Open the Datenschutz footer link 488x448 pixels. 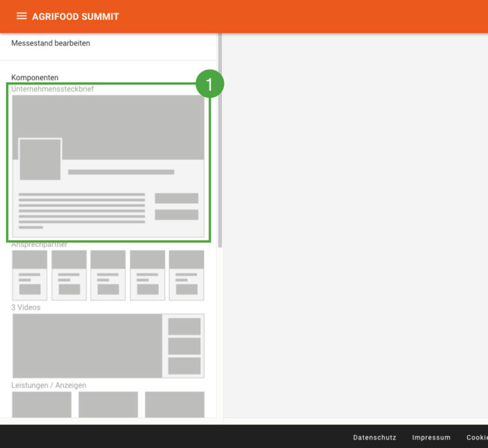pos(375,438)
